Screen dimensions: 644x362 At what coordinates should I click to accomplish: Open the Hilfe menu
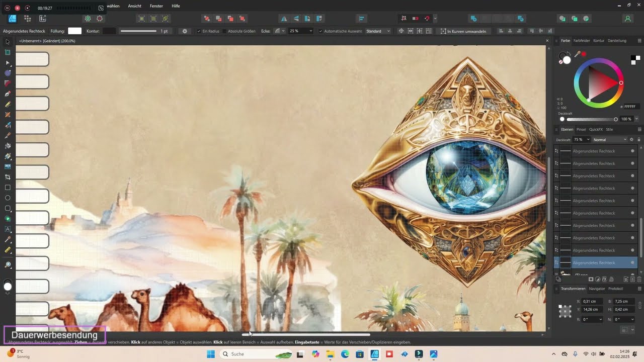176,6
